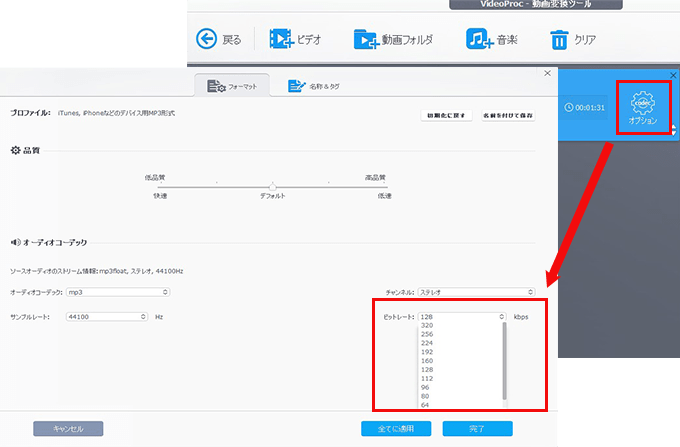This screenshot has width=680, height=447.
Task: Open the サンプルレート 44100 dropdown
Action: pyautogui.click(x=107, y=317)
